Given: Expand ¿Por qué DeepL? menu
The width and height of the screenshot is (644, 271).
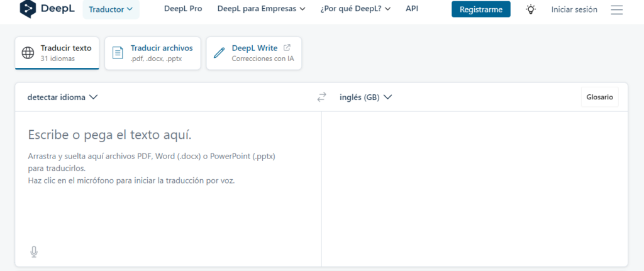Looking at the screenshot, I should [x=355, y=9].
